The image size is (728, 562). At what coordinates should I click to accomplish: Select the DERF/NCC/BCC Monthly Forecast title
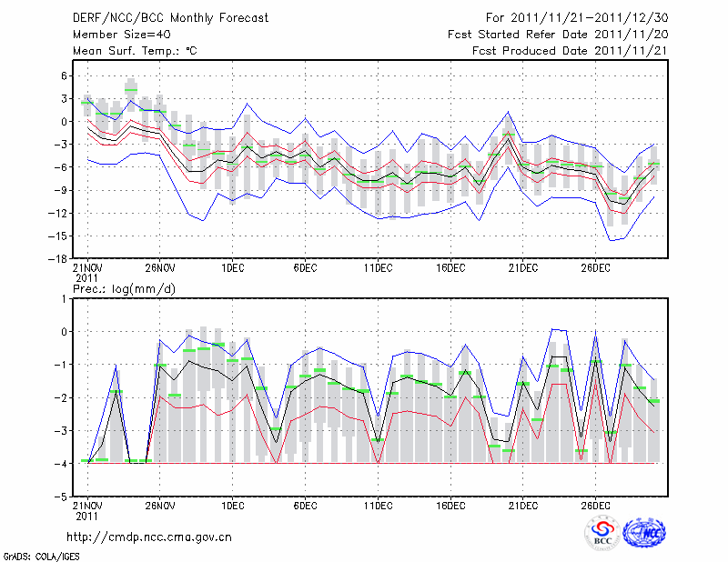click(169, 17)
